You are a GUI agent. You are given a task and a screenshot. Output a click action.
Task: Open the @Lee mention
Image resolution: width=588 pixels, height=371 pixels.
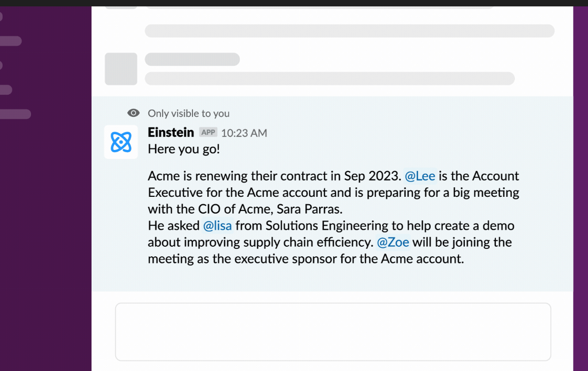tap(420, 176)
